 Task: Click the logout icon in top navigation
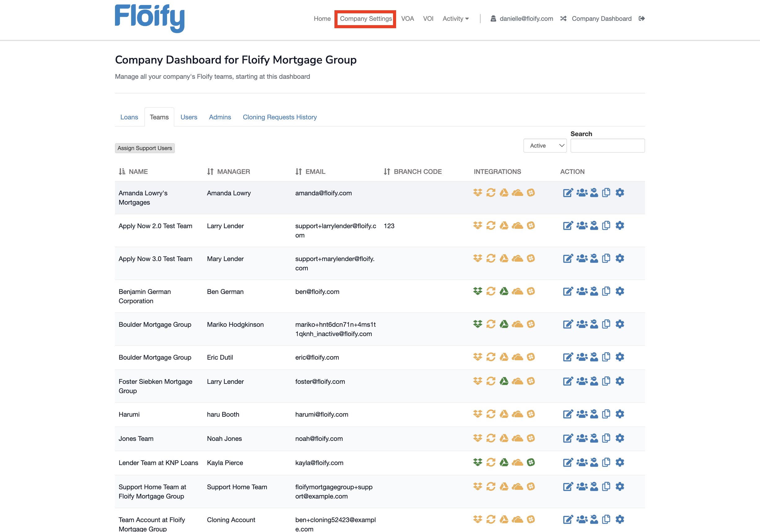coord(642,19)
